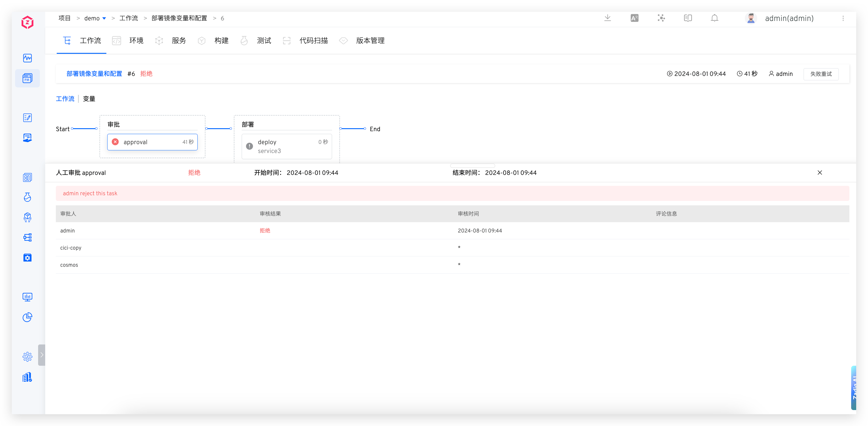Select the flask test icon in sidebar
This screenshot has width=868, height=426.
27,197
